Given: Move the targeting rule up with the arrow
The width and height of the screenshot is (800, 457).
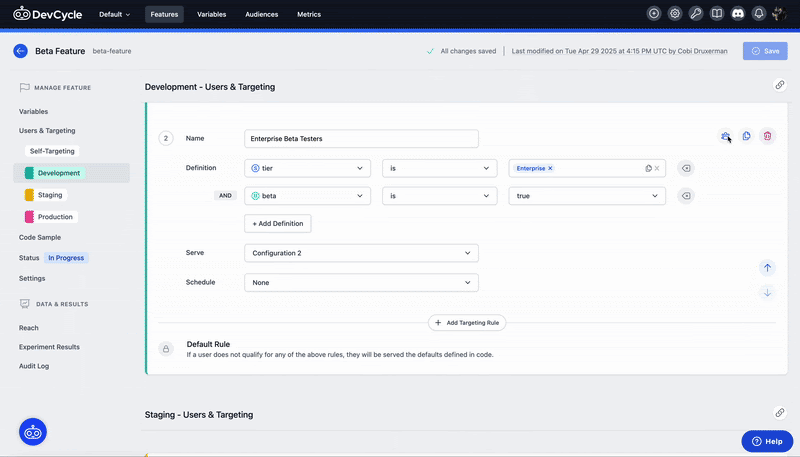Looking at the screenshot, I should coord(767,267).
